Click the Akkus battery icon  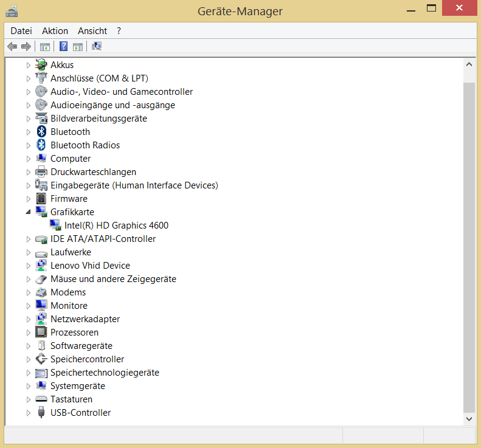point(41,64)
